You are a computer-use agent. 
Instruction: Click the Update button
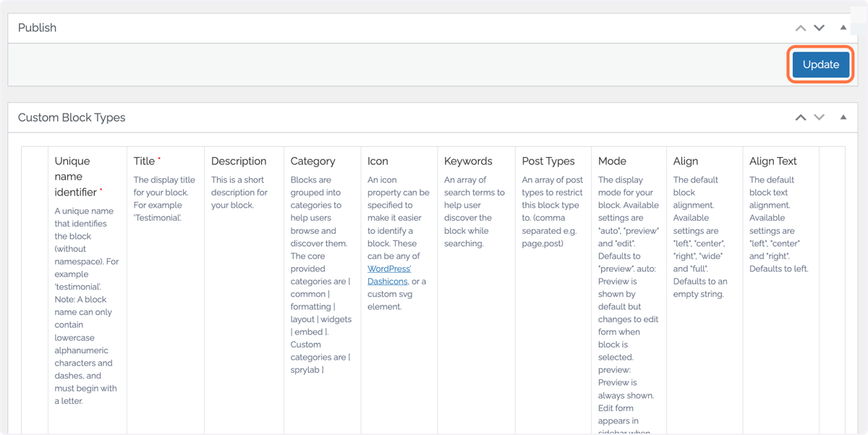point(820,64)
